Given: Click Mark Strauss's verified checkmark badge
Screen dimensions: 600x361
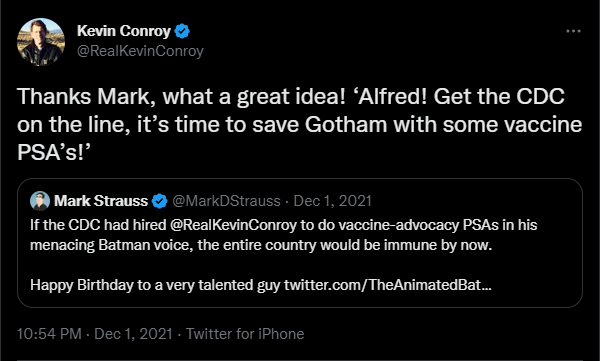Looking at the screenshot, I should (160, 201).
